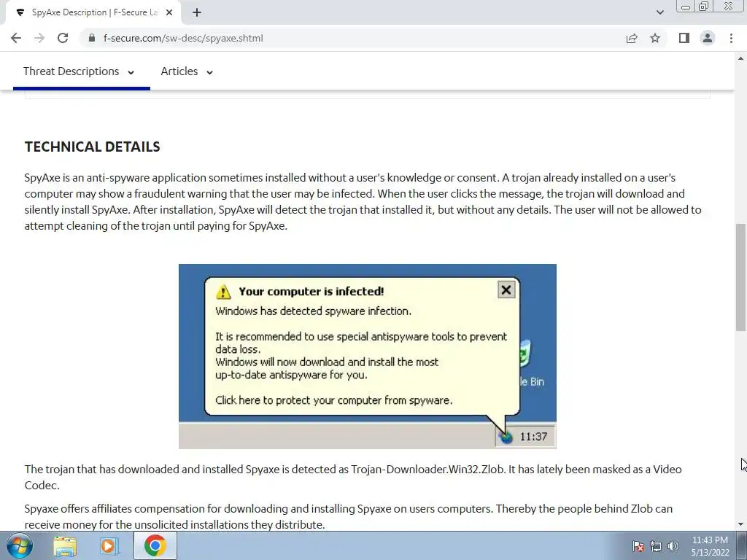Click the page vertical scrollbar thumb

point(741,277)
